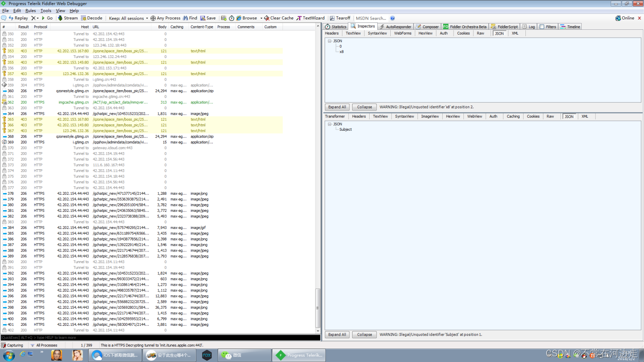Click the timer stopwatch icon
Viewport: 644px width, 362px height.
click(x=231, y=18)
